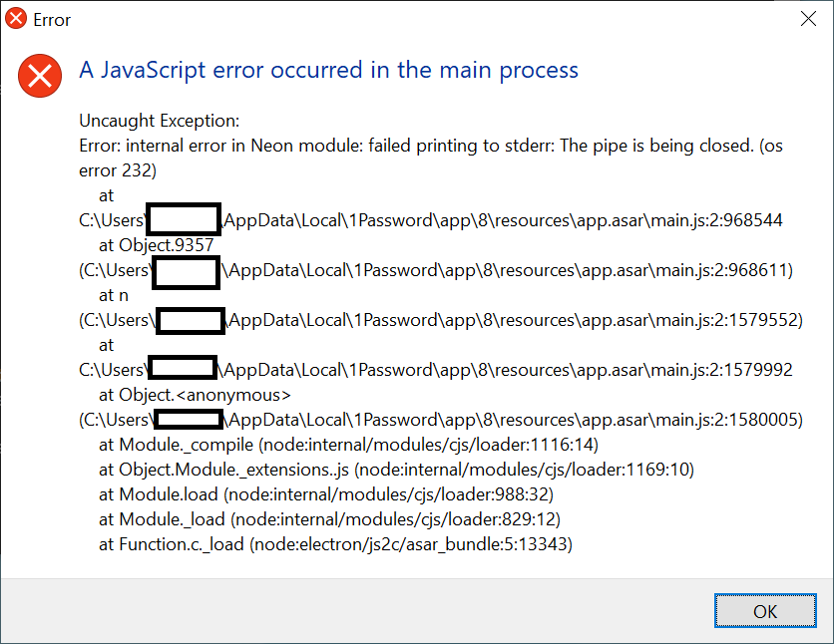Click the 'at n' stack line
834x644 pixels.
point(114,295)
